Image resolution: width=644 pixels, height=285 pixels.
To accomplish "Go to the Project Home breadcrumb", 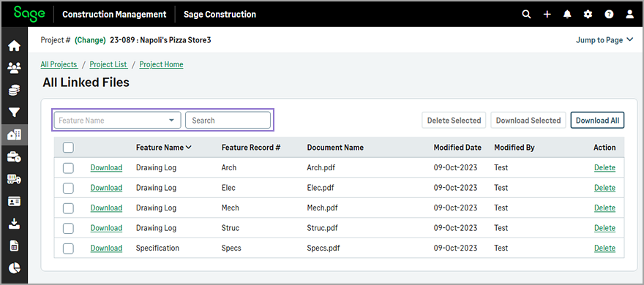I will (162, 64).
